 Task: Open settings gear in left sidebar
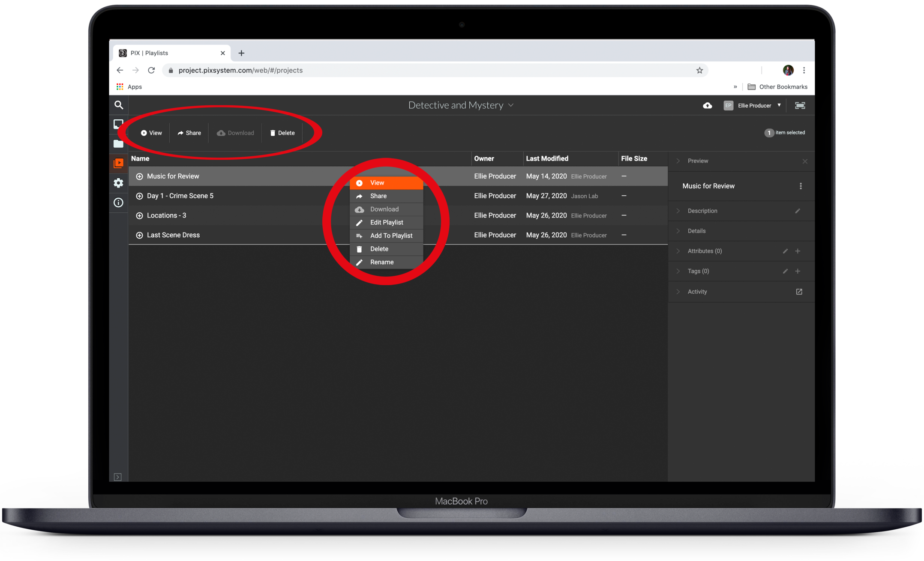click(119, 183)
